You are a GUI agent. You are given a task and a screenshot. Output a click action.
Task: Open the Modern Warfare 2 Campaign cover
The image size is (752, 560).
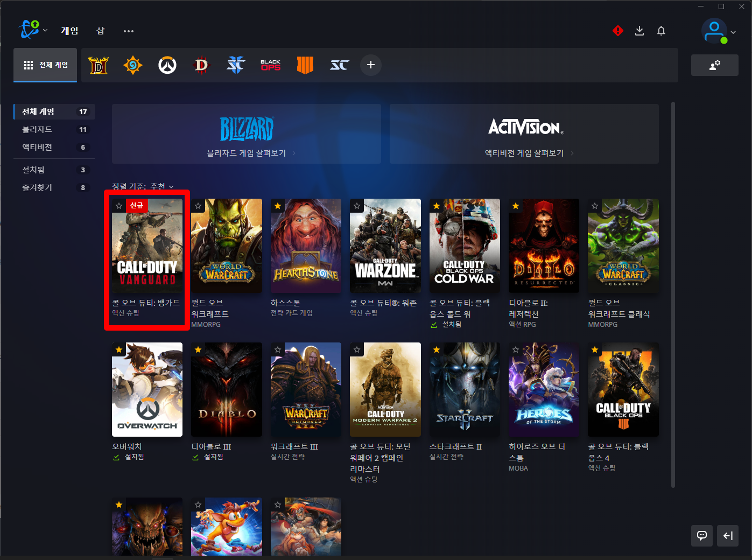coord(385,389)
